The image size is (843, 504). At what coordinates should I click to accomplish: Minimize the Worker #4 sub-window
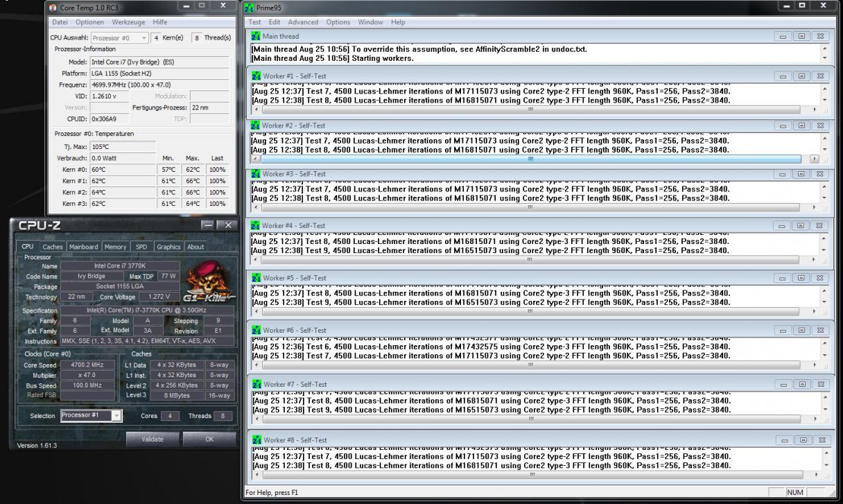tap(783, 225)
